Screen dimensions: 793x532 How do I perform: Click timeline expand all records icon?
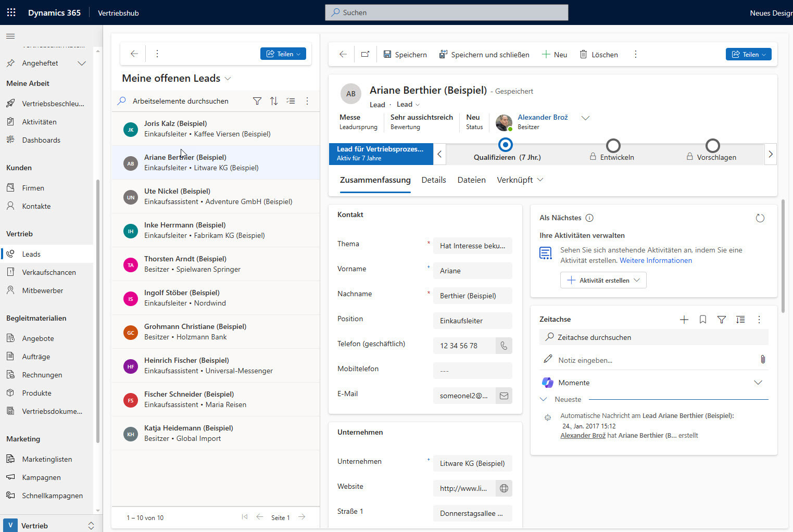pos(740,320)
